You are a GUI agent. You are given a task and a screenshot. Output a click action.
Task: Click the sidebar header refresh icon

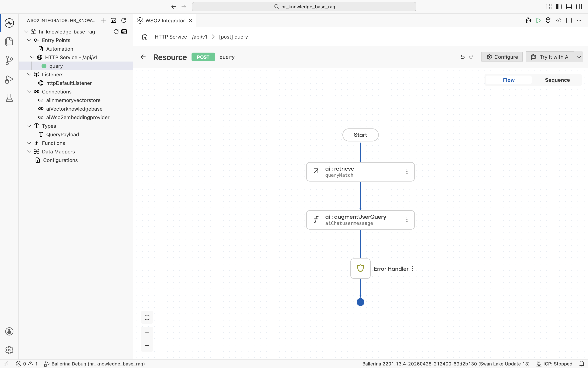pyautogui.click(x=124, y=20)
